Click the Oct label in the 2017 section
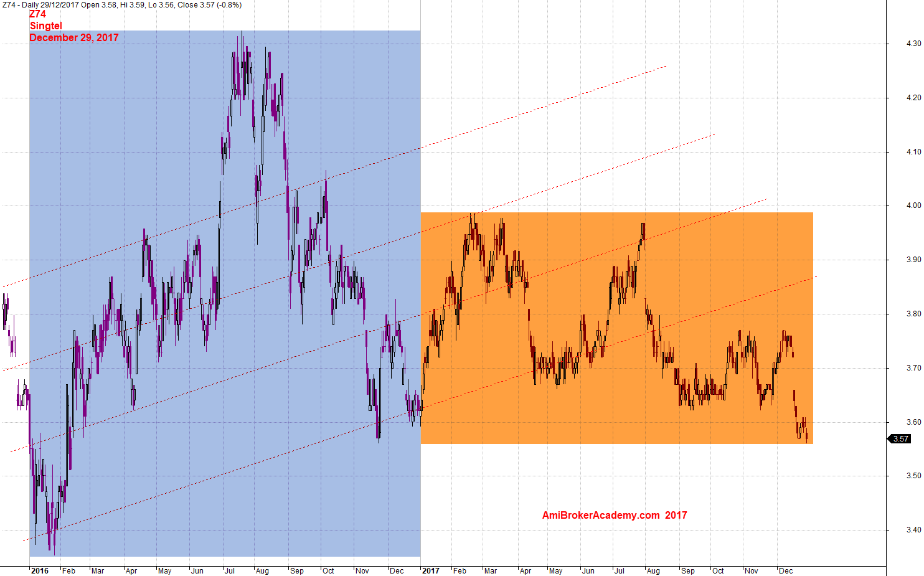The width and height of the screenshot is (924, 576). pos(718,571)
